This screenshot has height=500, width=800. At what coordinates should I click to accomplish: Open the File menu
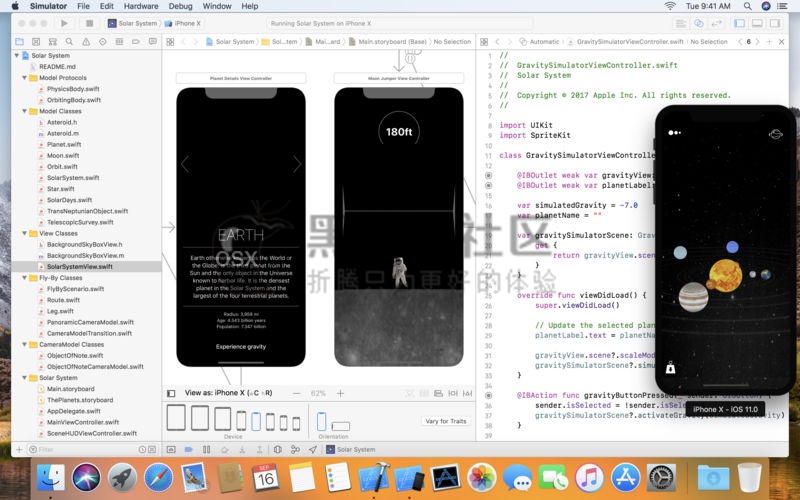pos(83,6)
